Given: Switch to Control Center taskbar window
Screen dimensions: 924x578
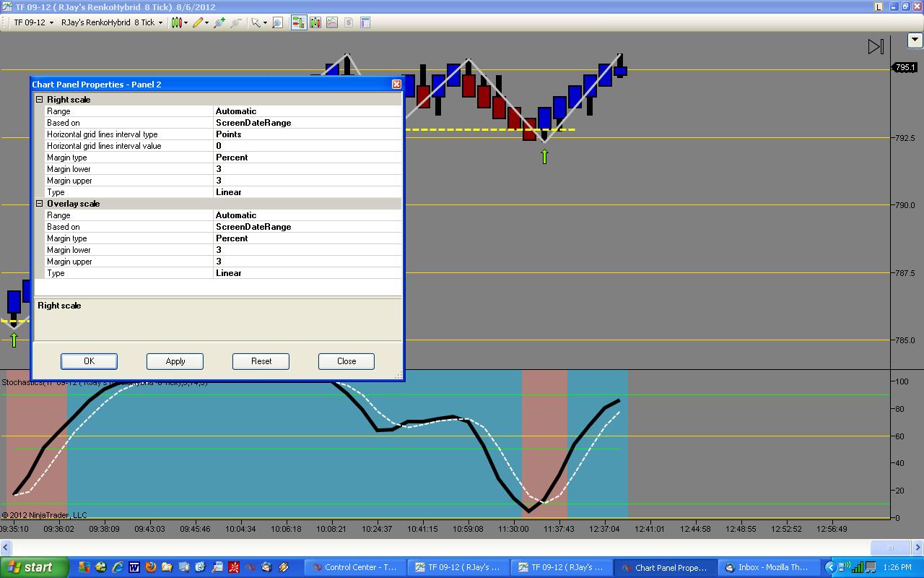Looking at the screenshot, I should [355, 567].
